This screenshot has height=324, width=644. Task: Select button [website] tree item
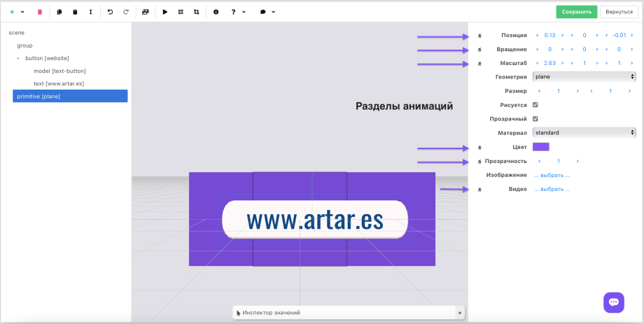(x=47, y=58)
